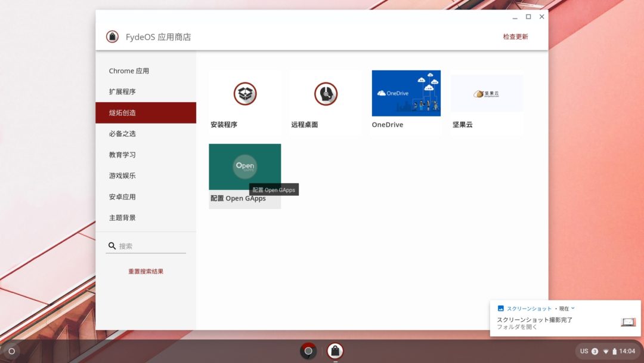
Task: Click the 远程桌面 app label
Action: (x=304, y=125)
